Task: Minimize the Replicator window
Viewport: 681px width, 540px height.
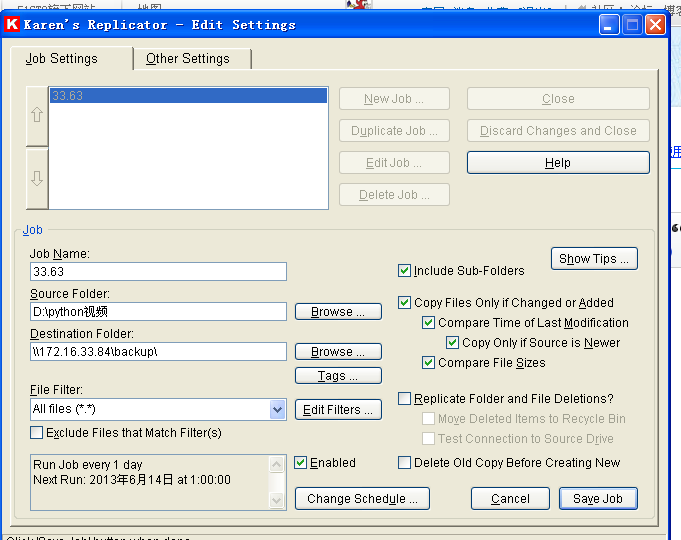Action: click(x=609, y=24)
